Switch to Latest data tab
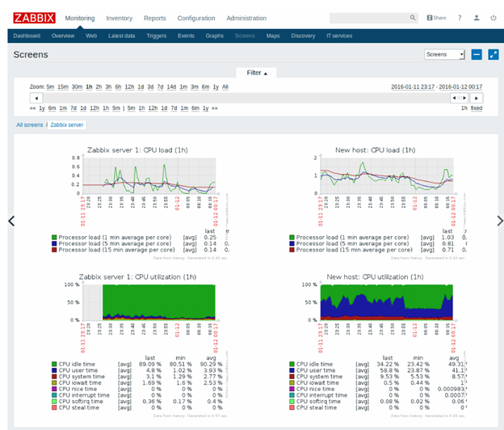 (121, 36)
